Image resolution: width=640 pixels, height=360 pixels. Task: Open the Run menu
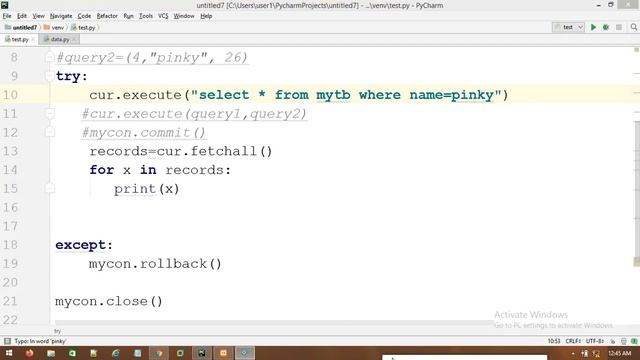[x=129, y=16]
